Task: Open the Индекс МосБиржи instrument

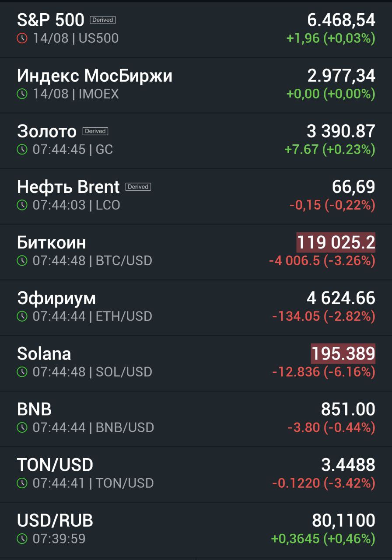Action: (196, 85)
